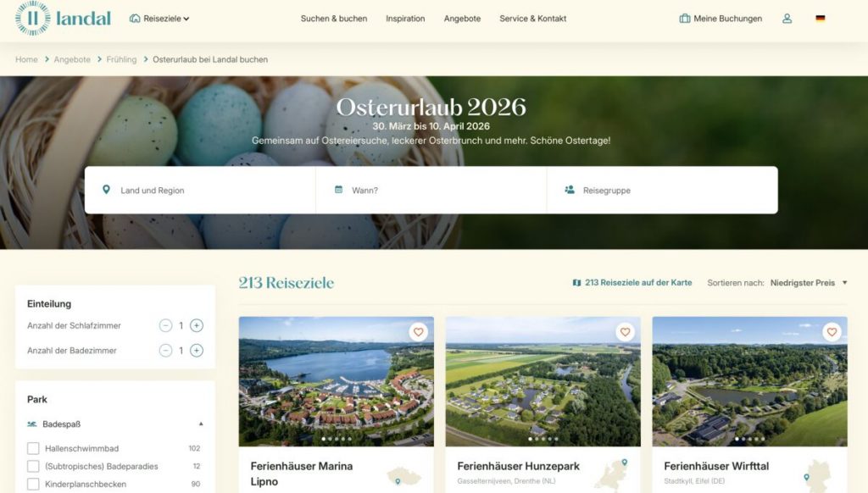Go to Frühling breadcrumb link

pos(121,59)
